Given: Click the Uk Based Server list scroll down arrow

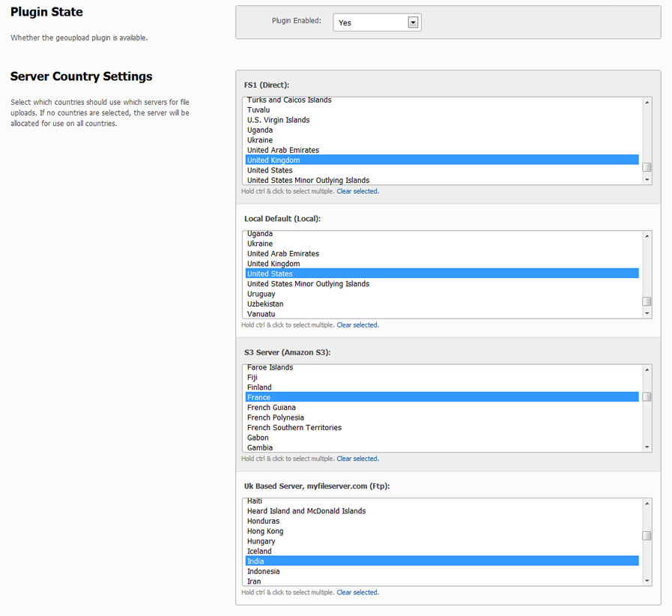Looking at the screenshot, I should (647, 581).
